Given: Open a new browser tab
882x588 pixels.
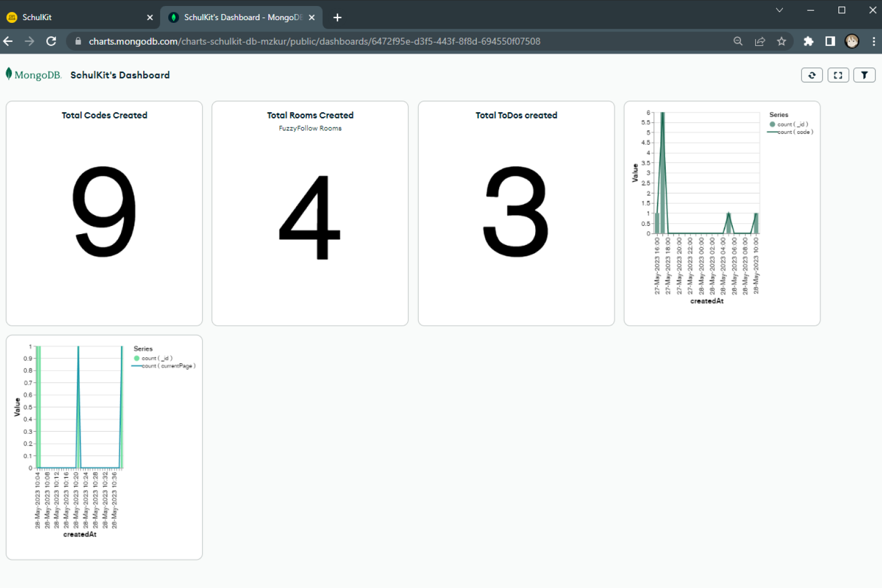Looking at the screenshot, I should (x=337, y=17).
